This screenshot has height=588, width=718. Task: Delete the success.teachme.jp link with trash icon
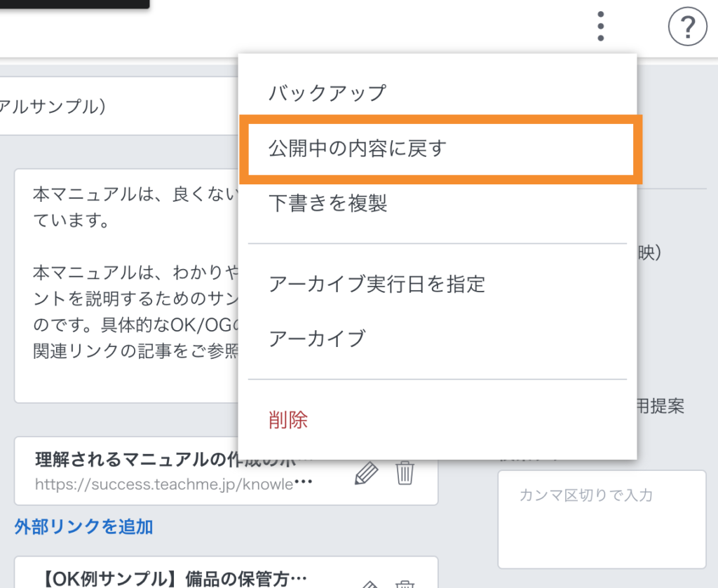click(x=405, y=473)
